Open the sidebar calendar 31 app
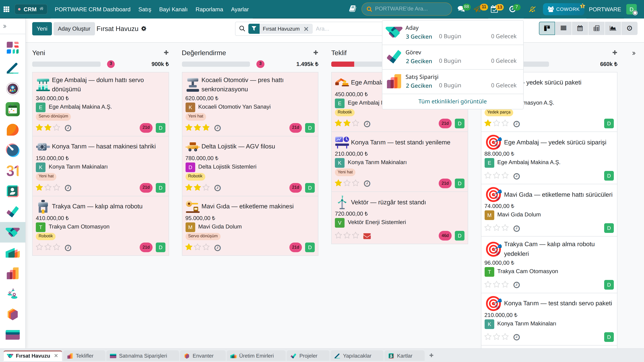 (x=12, y=171)
